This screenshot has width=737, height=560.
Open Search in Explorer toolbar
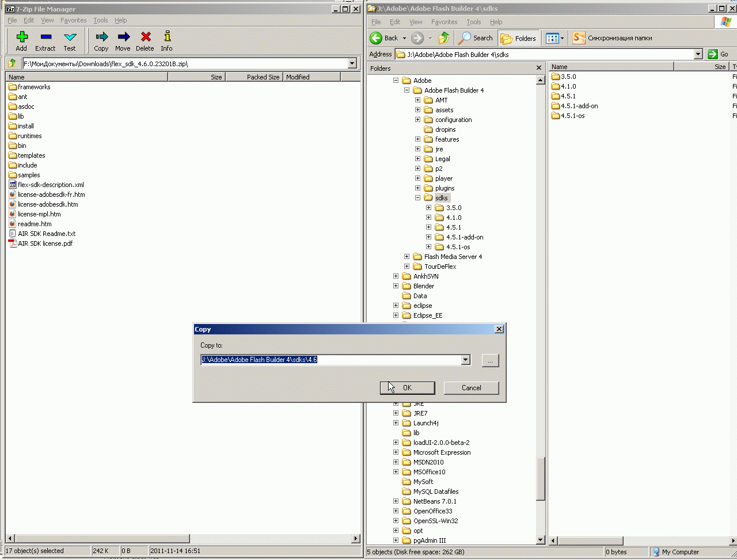476,38
